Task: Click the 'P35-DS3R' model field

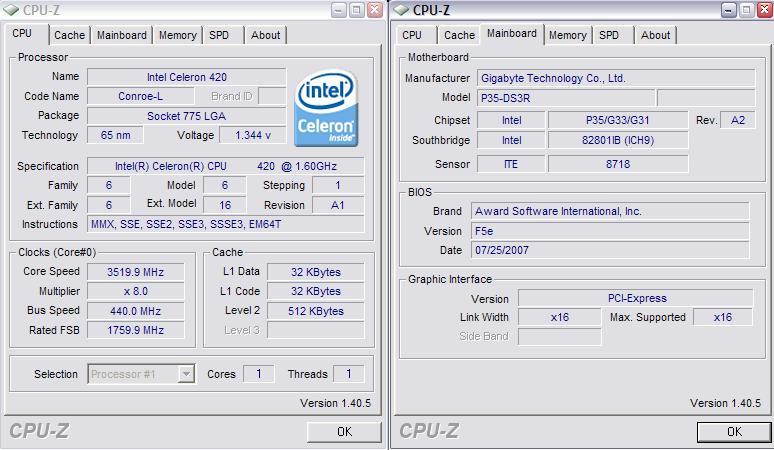Action: pos(566,98)
